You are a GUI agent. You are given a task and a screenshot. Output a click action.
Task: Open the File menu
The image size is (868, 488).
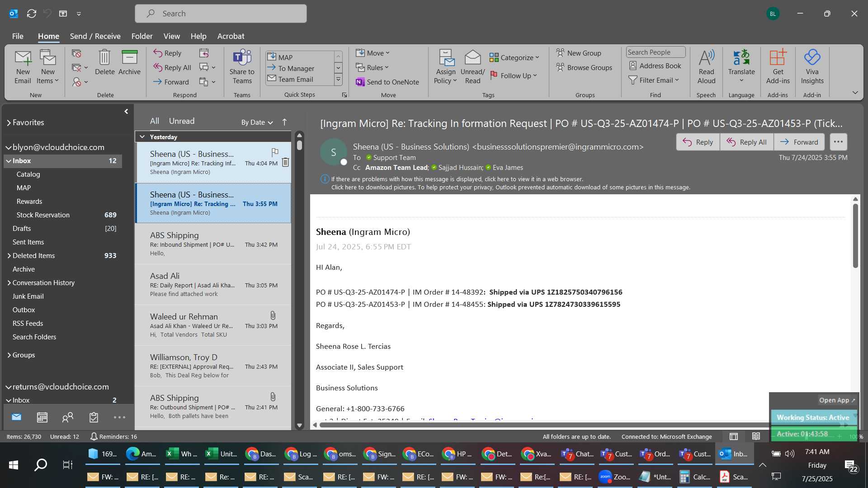coord(18,36)
